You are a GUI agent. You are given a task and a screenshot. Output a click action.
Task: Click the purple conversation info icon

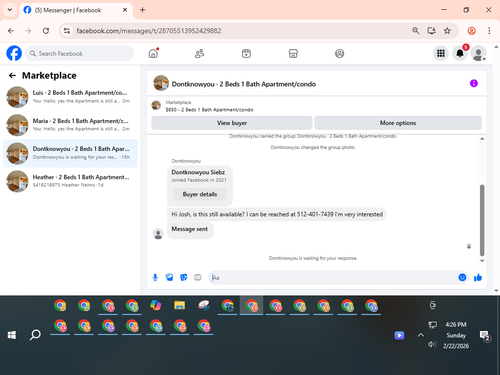click(x=474, y=83)
